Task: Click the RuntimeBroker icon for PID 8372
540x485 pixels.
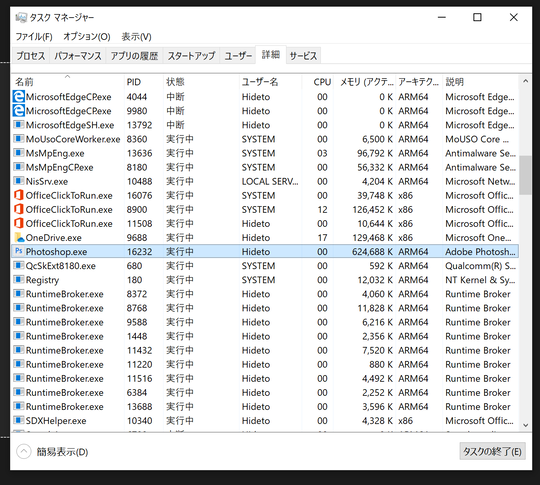Action: [x=19, y=293]
